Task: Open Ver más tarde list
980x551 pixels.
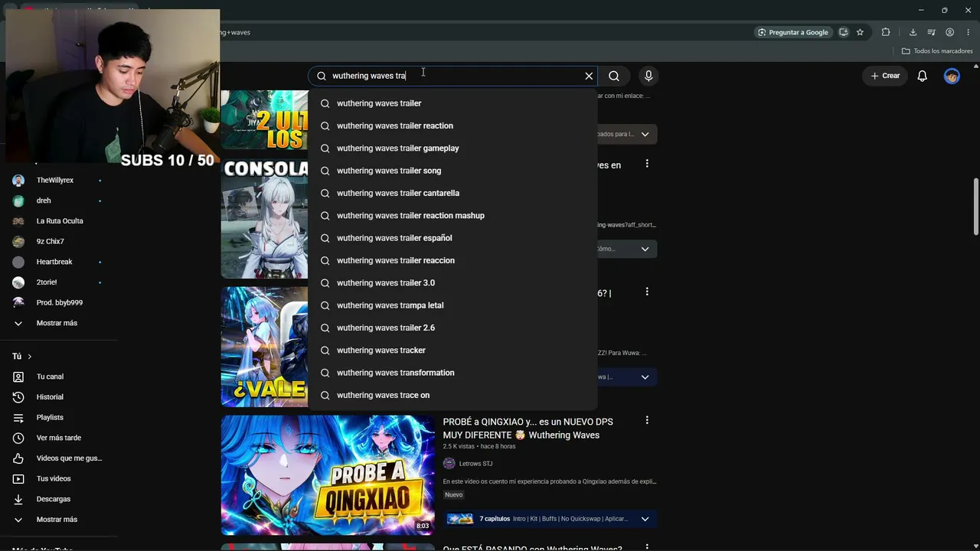Action: [x=58, y=438]
